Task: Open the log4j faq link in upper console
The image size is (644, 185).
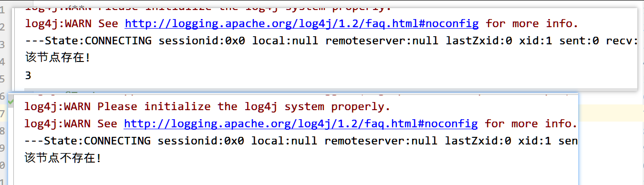Action: [301, 24]
